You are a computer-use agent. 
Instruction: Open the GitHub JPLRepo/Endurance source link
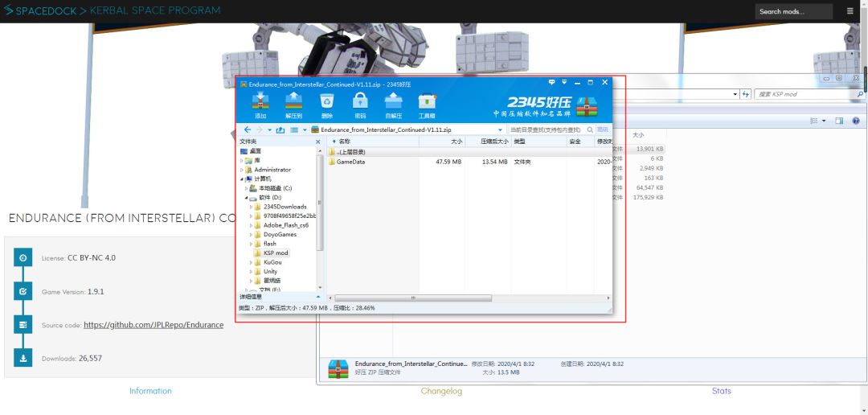coord(154,325)
